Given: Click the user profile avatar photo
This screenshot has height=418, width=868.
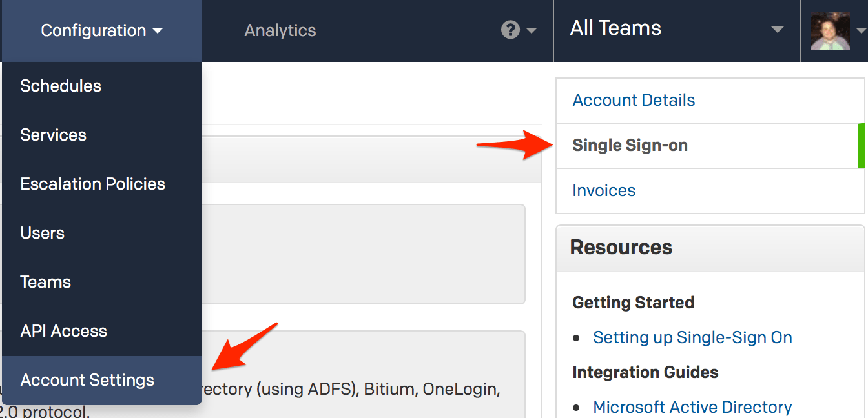Looking at the screenshot, I should pos(830,31).
